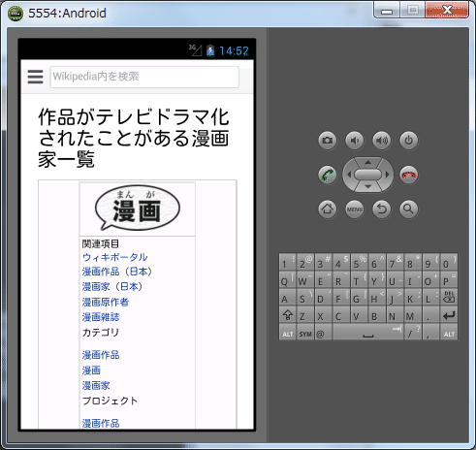The width and height of the screenshot is (476, 450).
Task: Click the 14:52 clock in status bar
Action: click(x=235, y=50)
